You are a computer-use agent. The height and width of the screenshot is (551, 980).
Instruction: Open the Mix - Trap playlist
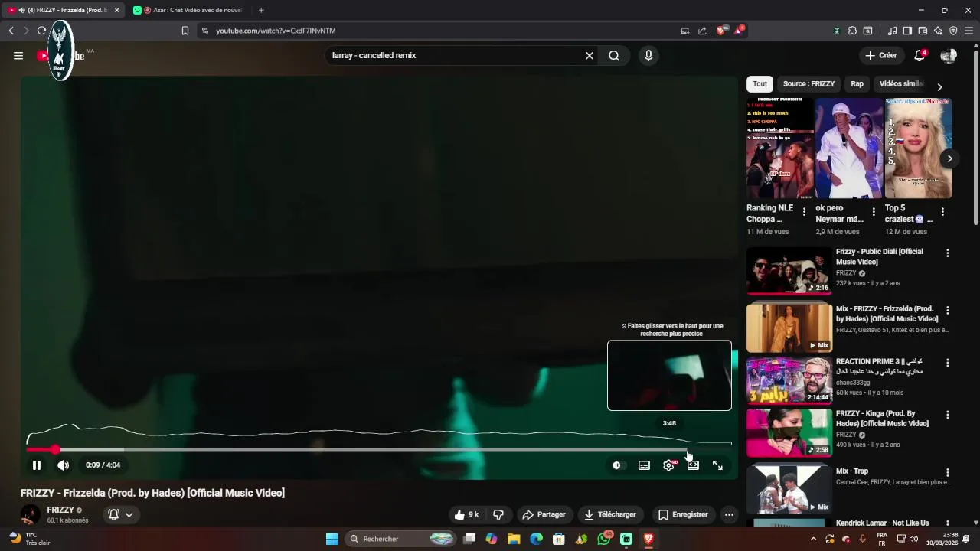coord(789,490)
